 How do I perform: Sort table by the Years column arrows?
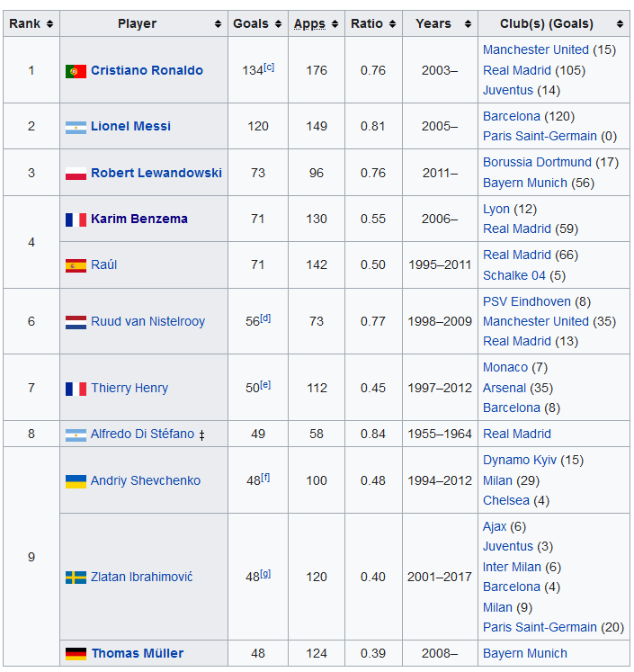click(x=468, y=24)
